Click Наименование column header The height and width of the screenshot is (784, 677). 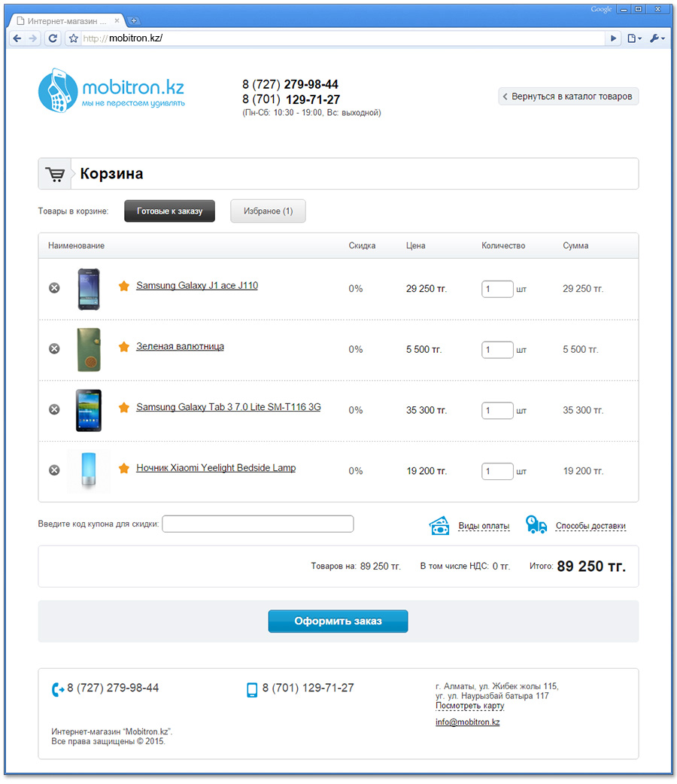click(x=77, y=245)
